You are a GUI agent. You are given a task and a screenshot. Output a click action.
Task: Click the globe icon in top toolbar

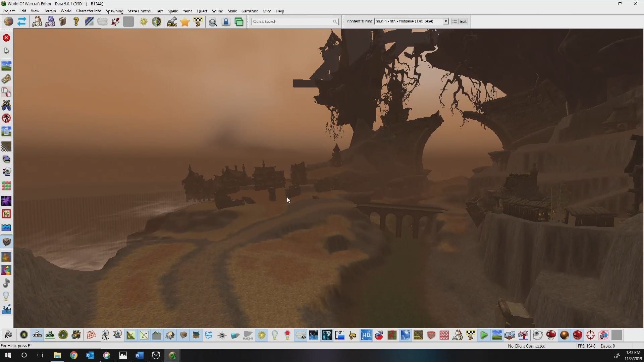(9, 22)
